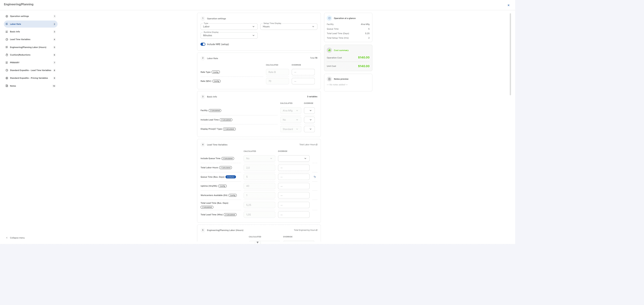Click the Operation at a glance gauge icon

click(x=329, y=18)
